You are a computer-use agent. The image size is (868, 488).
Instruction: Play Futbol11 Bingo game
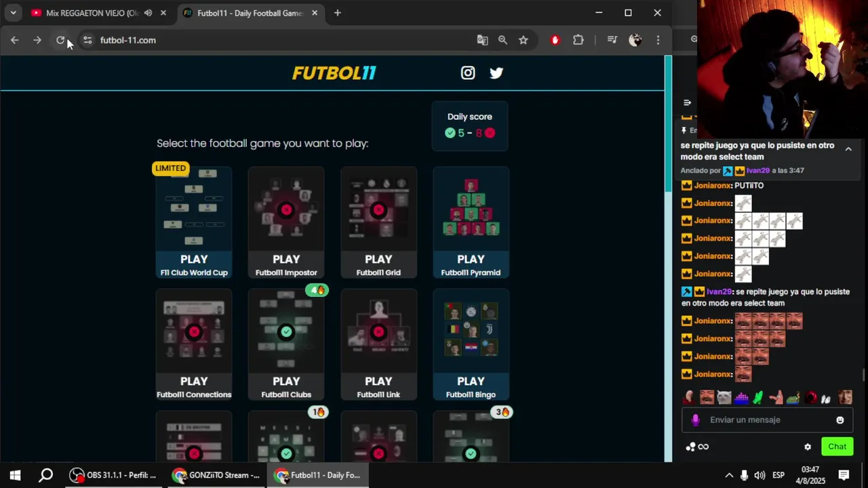click(x=471, y=344)
